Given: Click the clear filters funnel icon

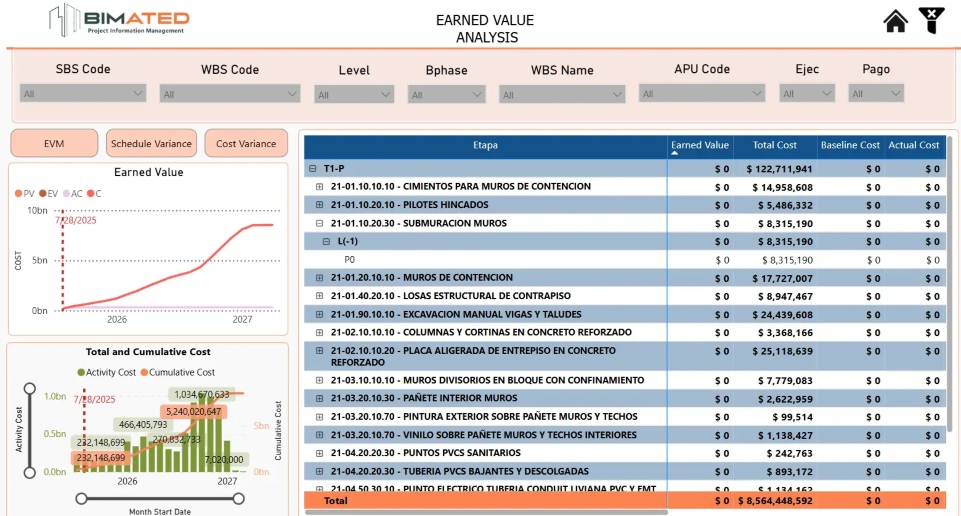Looking at the screenshot, I should (931, 21).
